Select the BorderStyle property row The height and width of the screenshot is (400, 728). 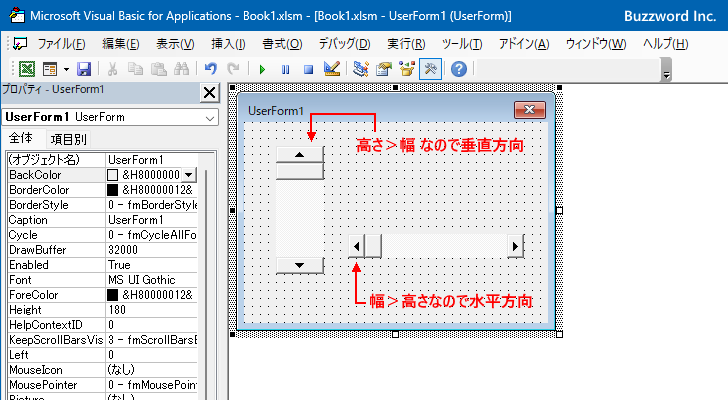[103, 205]
